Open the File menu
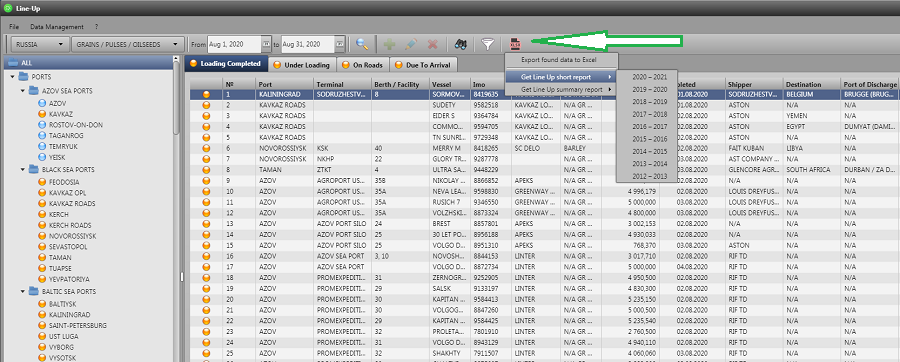Screen dimensions: 900x362 click(14, 27)
